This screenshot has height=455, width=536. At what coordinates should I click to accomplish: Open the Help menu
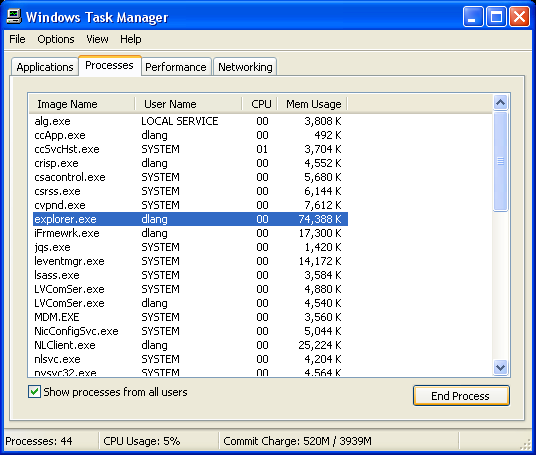[x=131, y=39]
